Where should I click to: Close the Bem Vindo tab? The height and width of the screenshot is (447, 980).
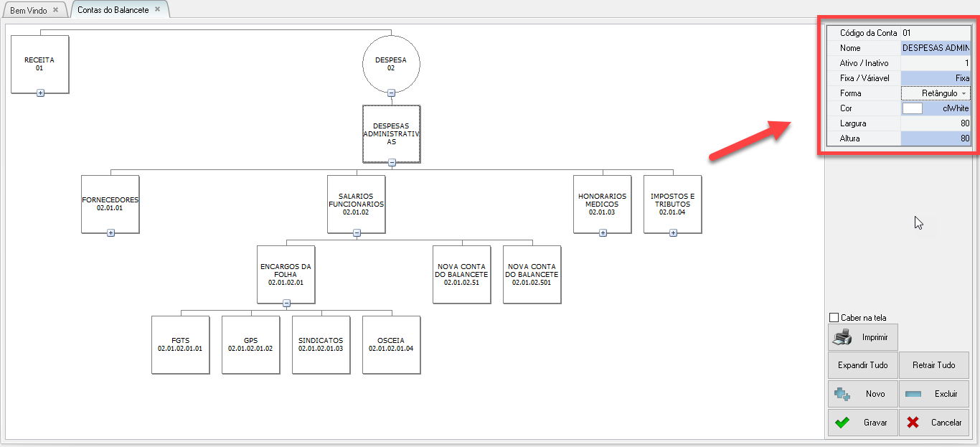[55, 10]
